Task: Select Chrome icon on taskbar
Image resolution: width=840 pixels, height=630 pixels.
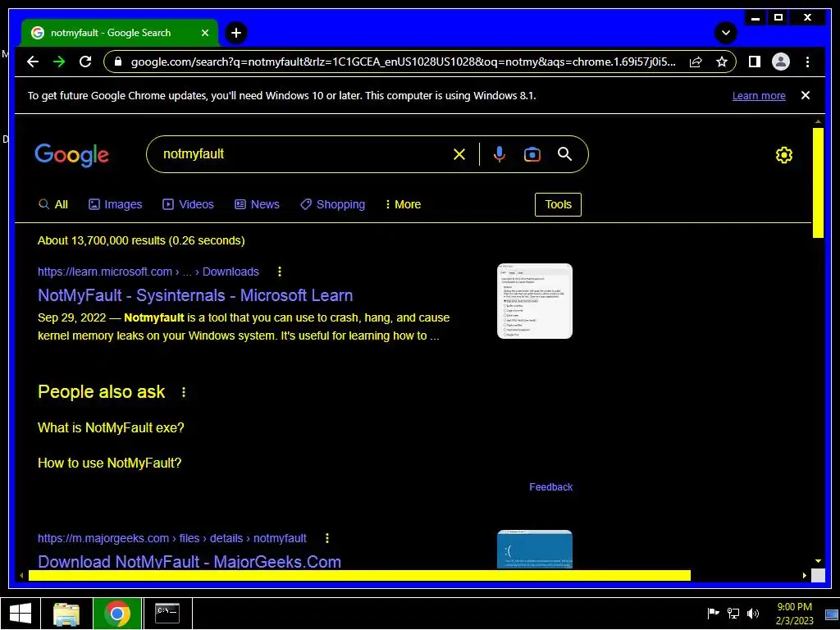Action: (x=117, y=614)
